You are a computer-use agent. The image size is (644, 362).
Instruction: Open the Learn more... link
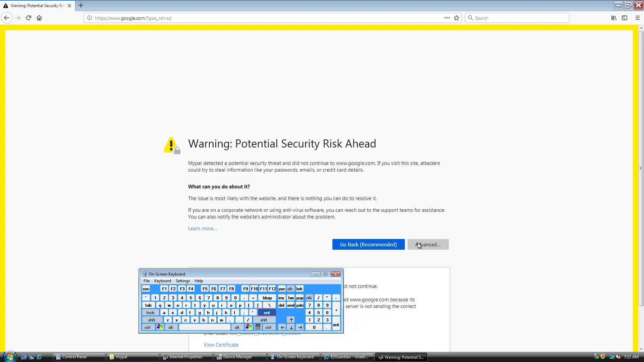click(x=202, y=228)
